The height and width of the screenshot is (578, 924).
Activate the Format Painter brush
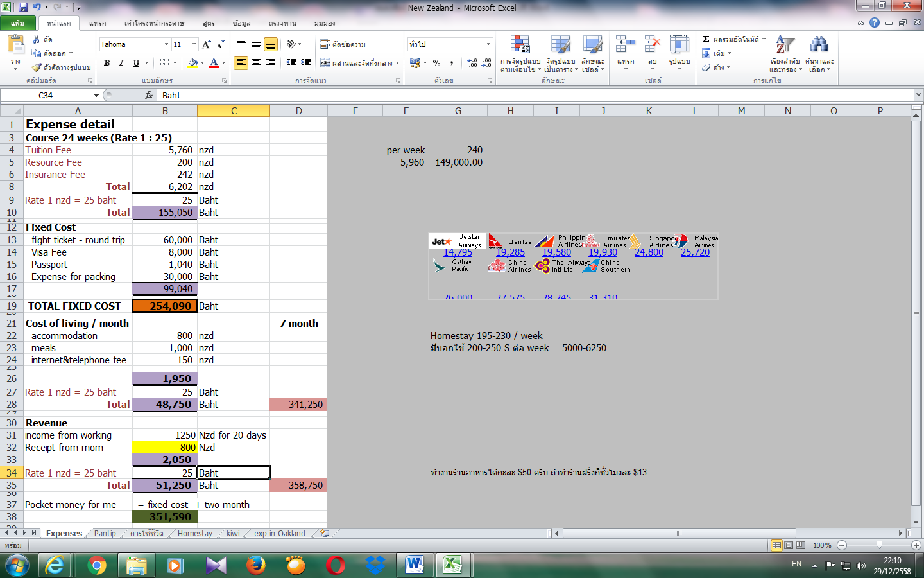tap(61, 67)
